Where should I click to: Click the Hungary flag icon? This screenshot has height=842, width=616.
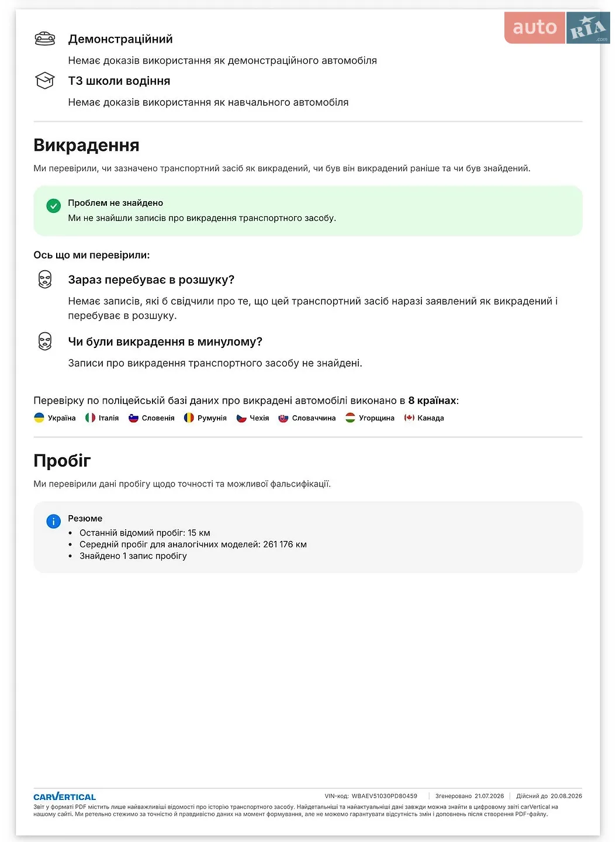pyautogui.click(x=350, y=417)
